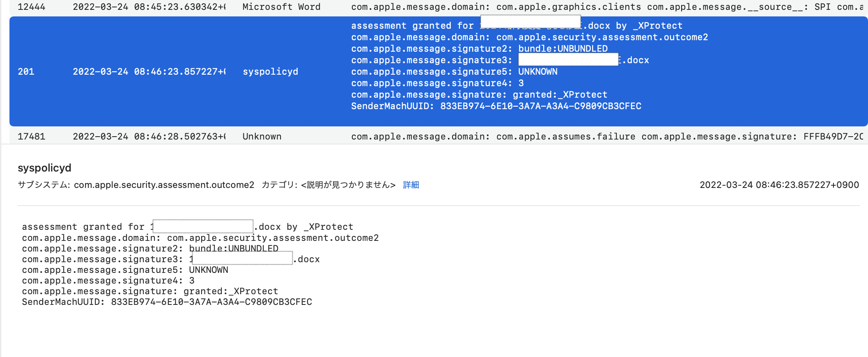The image size is (868, 357).
Task: Select the Microsoft Word log row
Action: 281,7
